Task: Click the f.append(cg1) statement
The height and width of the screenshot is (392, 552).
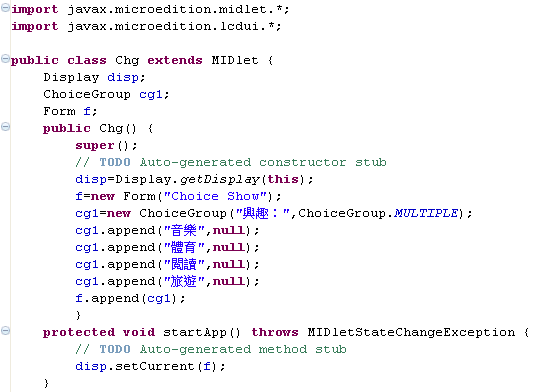Action: pos(130,298)
